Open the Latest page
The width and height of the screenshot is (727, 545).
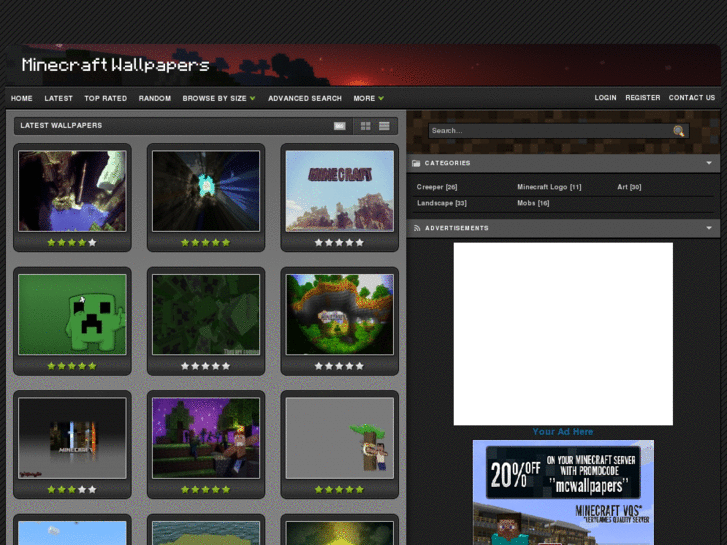pos(58,98)
